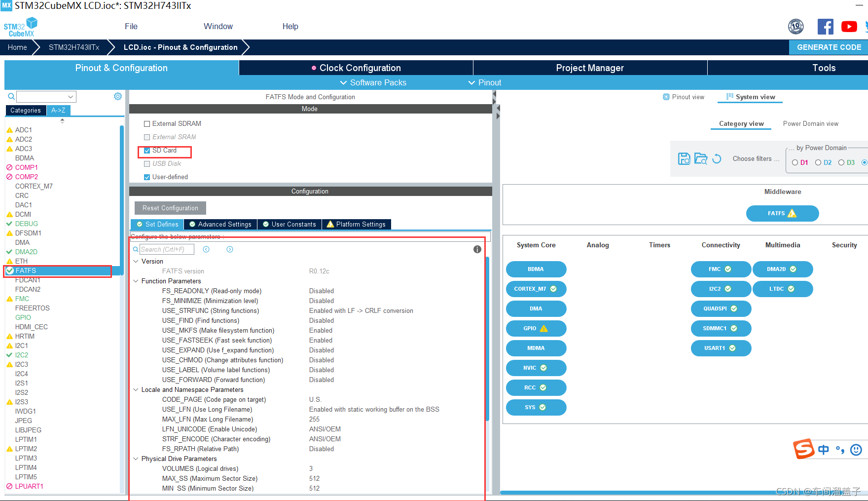Collapse the Function Parameters section
868x501 pixels.
point(136,281)
